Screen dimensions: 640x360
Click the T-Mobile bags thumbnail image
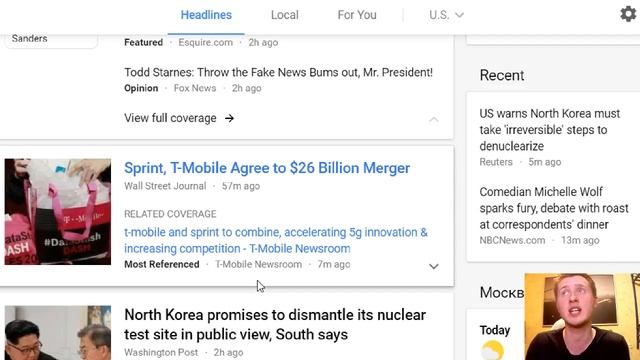tap(58, 211)
